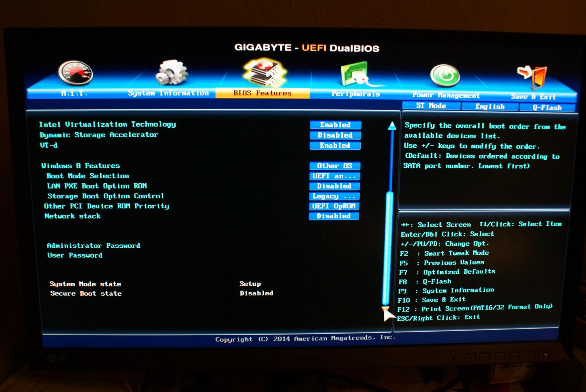Image resolution: width=586 pixels, height=392 pixels.
Task: Select Other PCI Device ROM Priority label
Action: (107, 206)
